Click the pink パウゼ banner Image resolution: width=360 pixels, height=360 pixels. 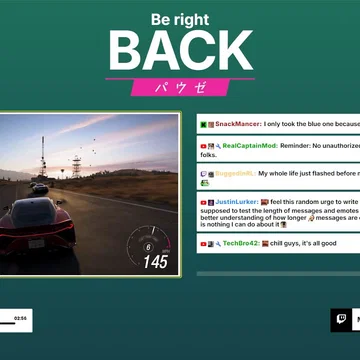point(180,88)
